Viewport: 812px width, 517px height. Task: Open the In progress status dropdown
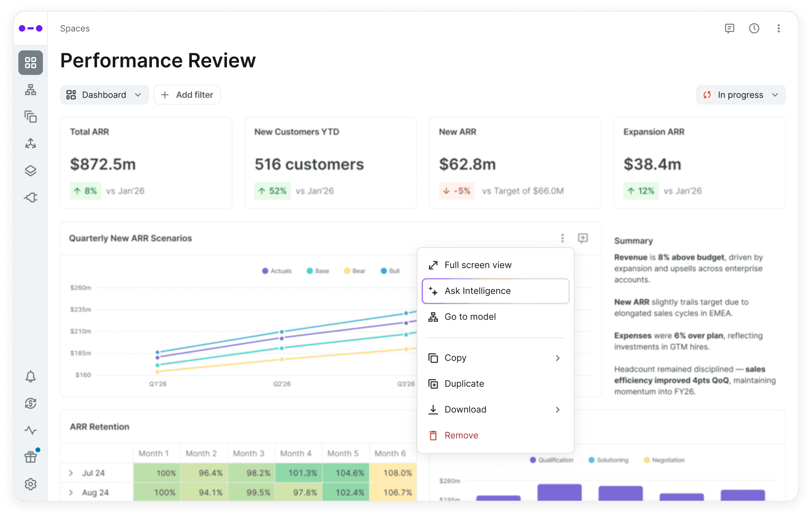[x=740, y=95]
